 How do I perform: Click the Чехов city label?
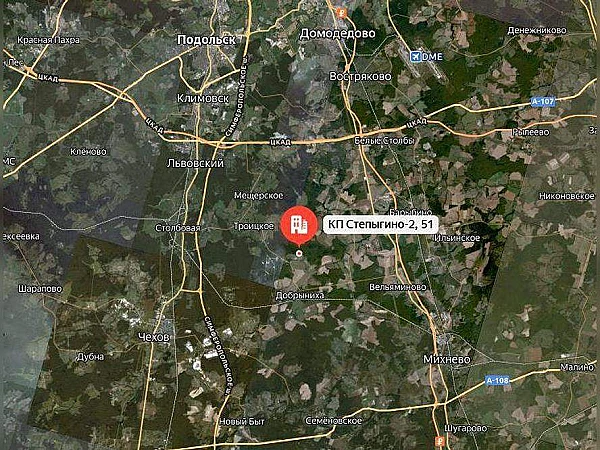click(153, 337)
